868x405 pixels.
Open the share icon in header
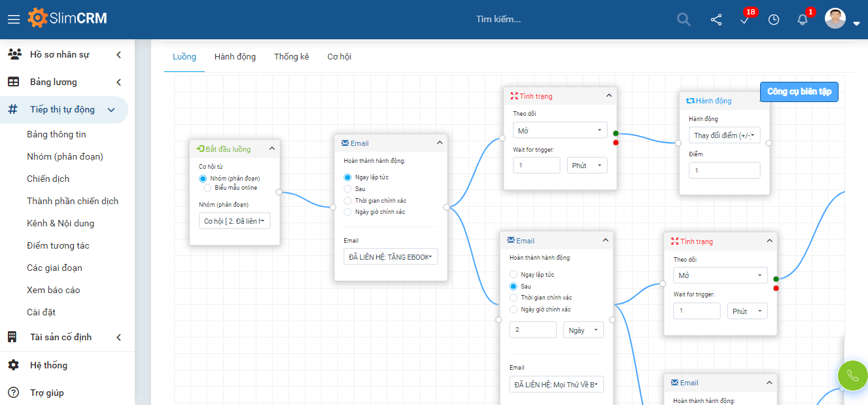pos(716,20)
